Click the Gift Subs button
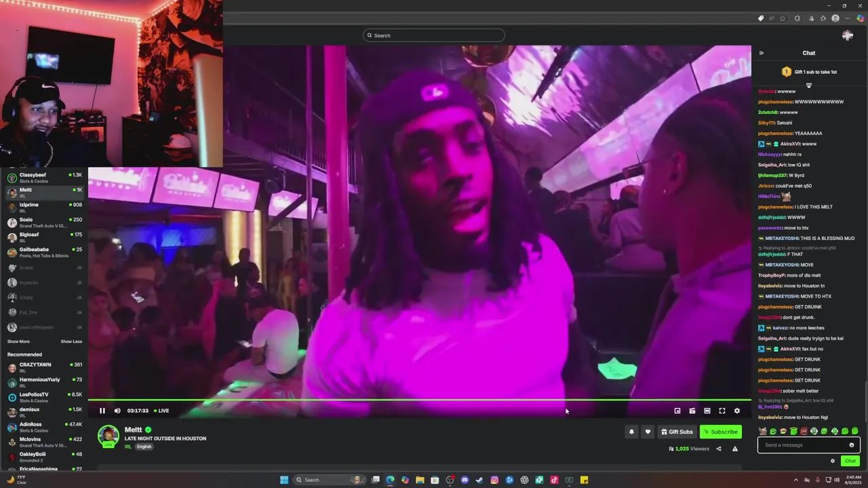 [x=677, y=432]
